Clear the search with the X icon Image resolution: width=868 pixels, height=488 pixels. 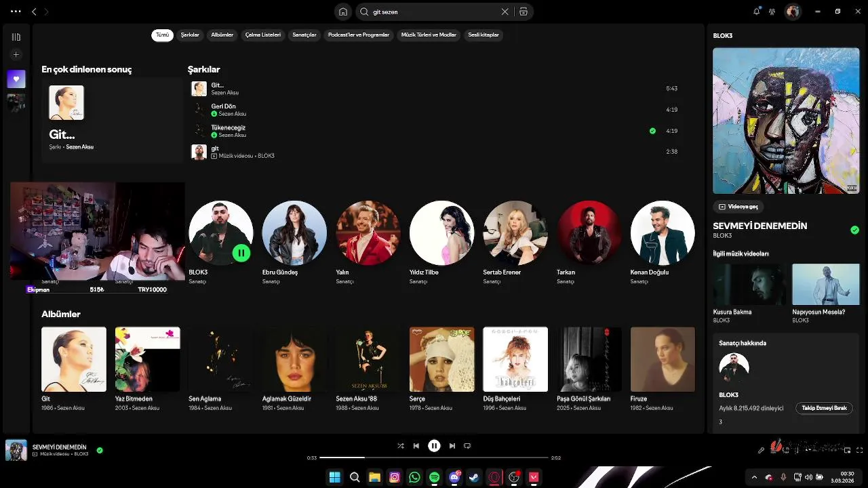coord(505,12)
